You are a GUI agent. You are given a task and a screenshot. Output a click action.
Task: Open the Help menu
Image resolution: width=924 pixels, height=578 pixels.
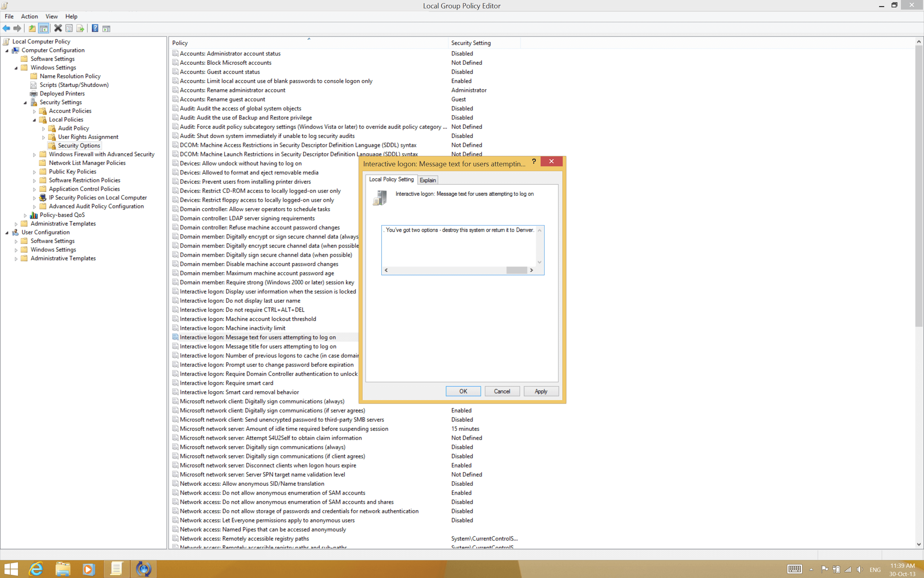72,16
